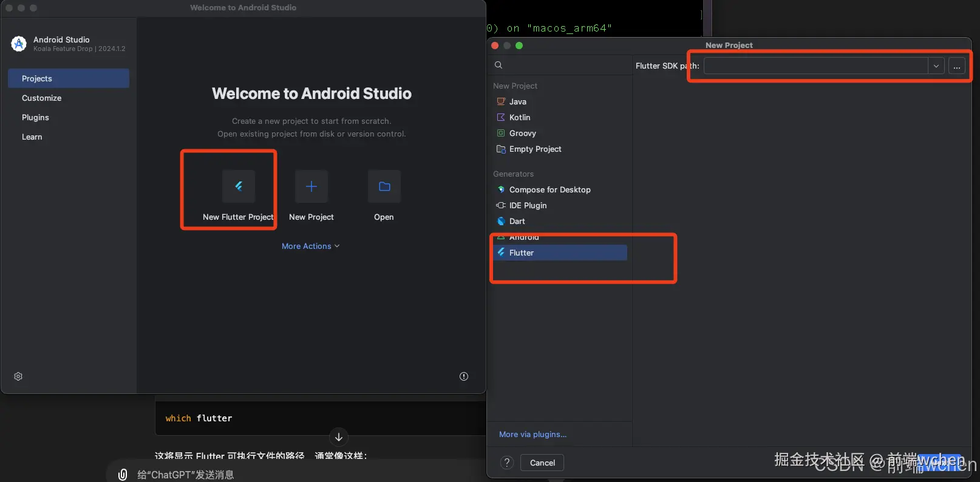Image resolution: width=980 pixels, height=482 pixels.
Task: Expand the Flutter SDK path dropdown
Action: pos(936,66)
